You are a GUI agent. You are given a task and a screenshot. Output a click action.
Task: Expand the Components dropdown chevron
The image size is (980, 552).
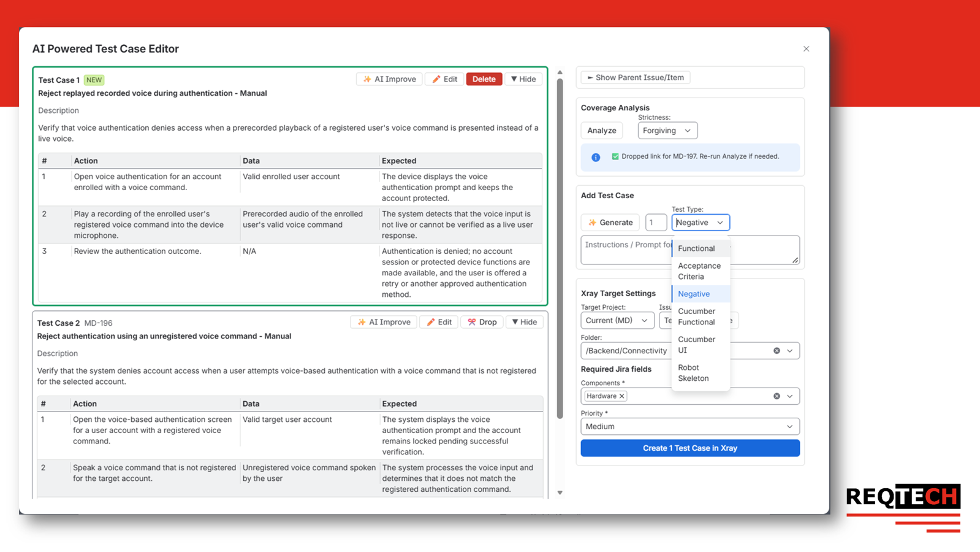[790, 396]
